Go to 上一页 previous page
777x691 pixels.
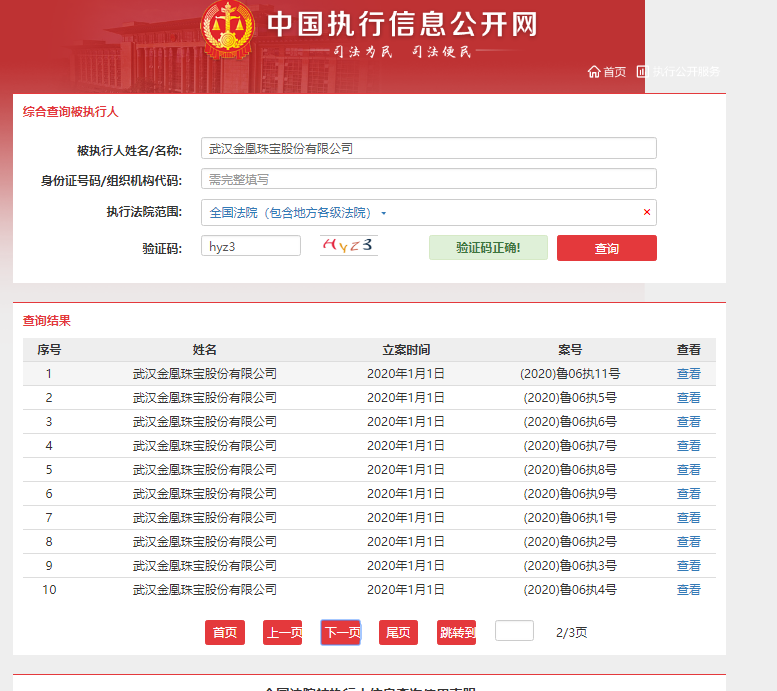(282, 633)
